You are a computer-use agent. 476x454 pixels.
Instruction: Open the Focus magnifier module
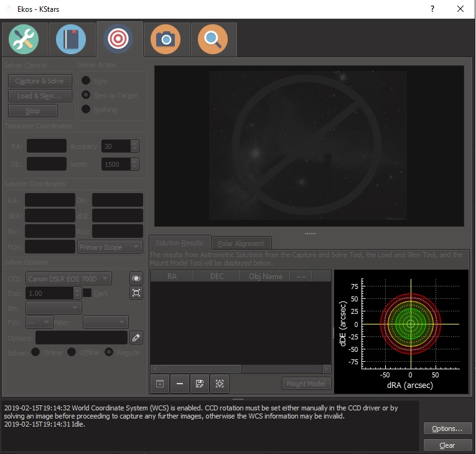pyautogui.click(x=213, y=40)
